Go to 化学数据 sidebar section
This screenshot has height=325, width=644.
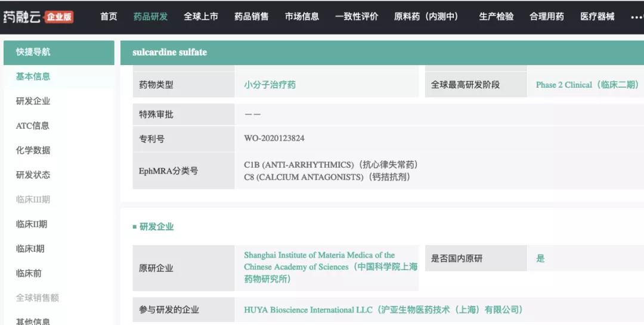(x=33, y=150)
